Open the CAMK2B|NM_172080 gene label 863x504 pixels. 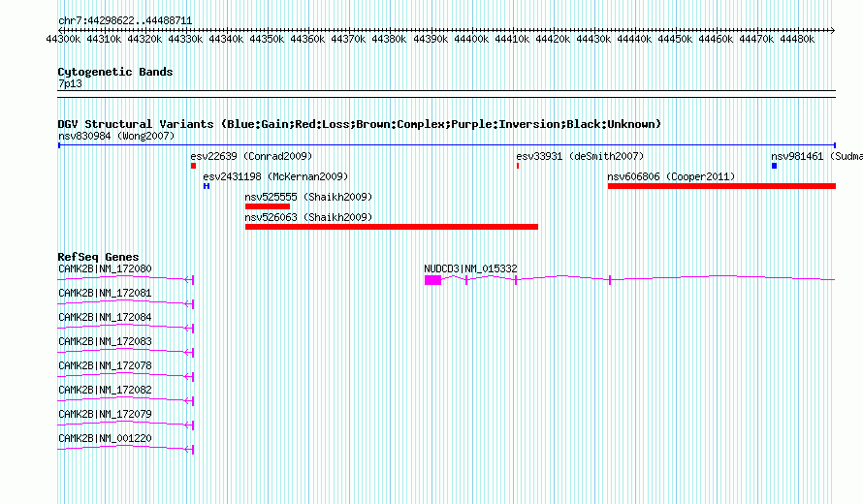(105, 268)
